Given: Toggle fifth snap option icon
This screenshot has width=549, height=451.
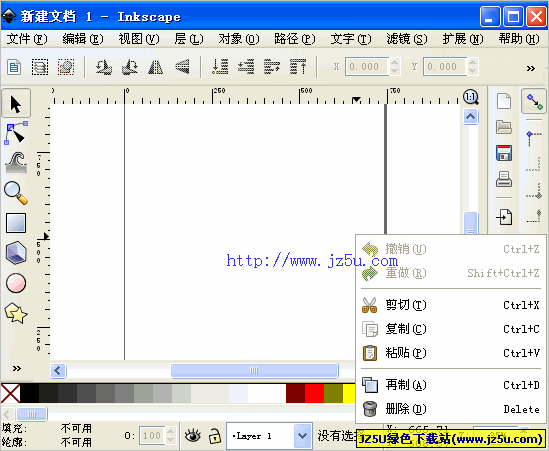Looking at the screenshot, I should [534, 216].
